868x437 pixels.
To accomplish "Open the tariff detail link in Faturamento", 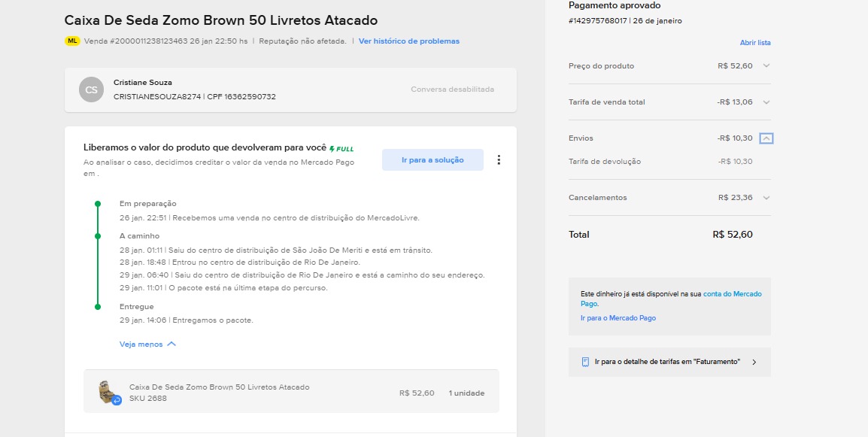I will pyautogui.click(x=668, y=362).
